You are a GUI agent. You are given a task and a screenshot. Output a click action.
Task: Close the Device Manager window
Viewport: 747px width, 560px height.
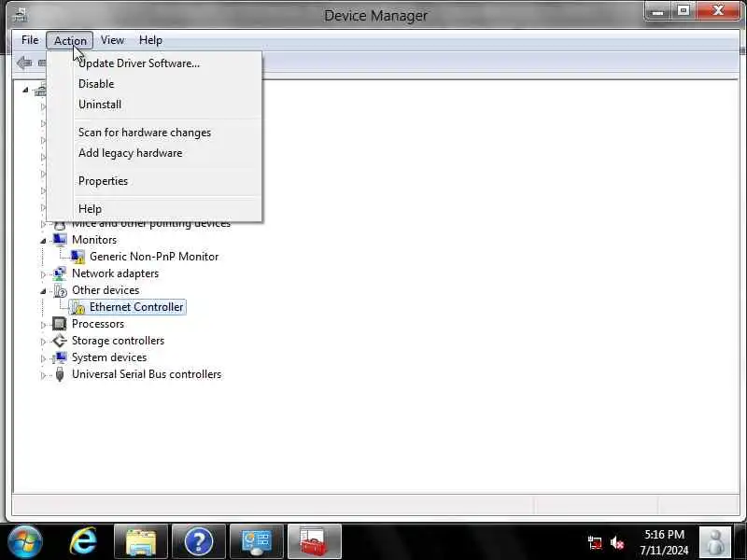(x=718, y=11)
